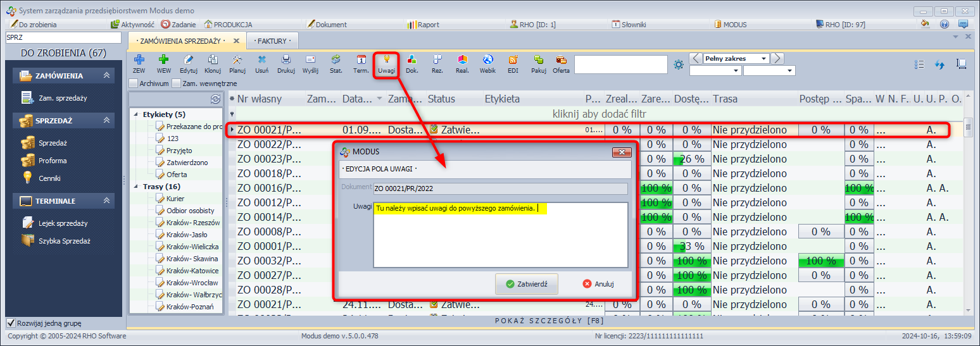This screenshot has width=980, height=346.
Task: Go to previous date range arrow
Action: point(694,59)
